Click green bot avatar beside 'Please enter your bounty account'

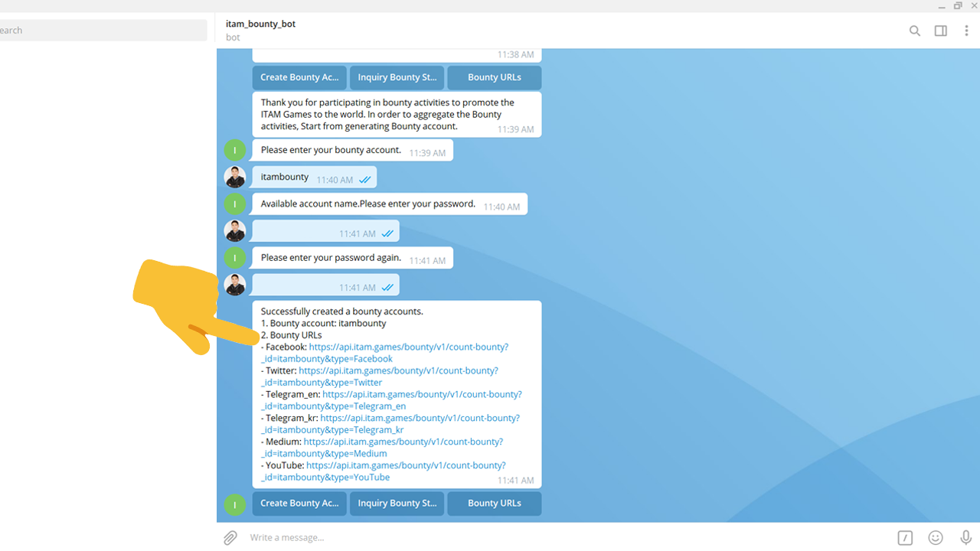235,150
